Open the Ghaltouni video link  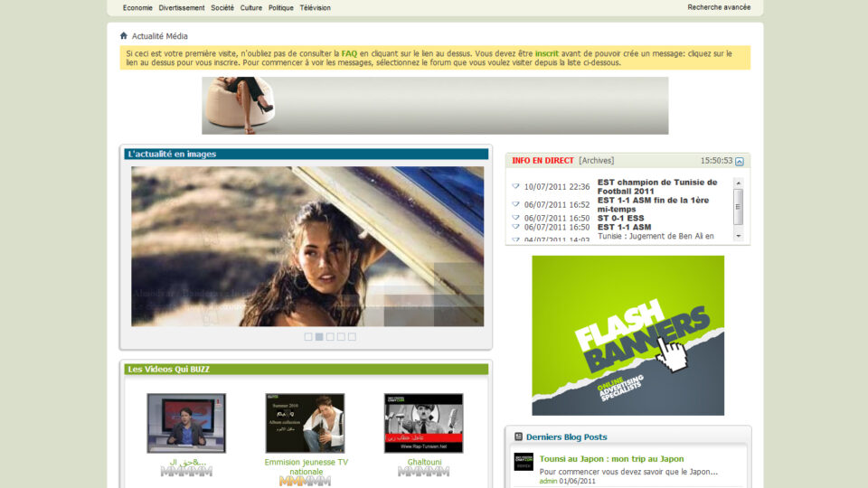[424, 462]
